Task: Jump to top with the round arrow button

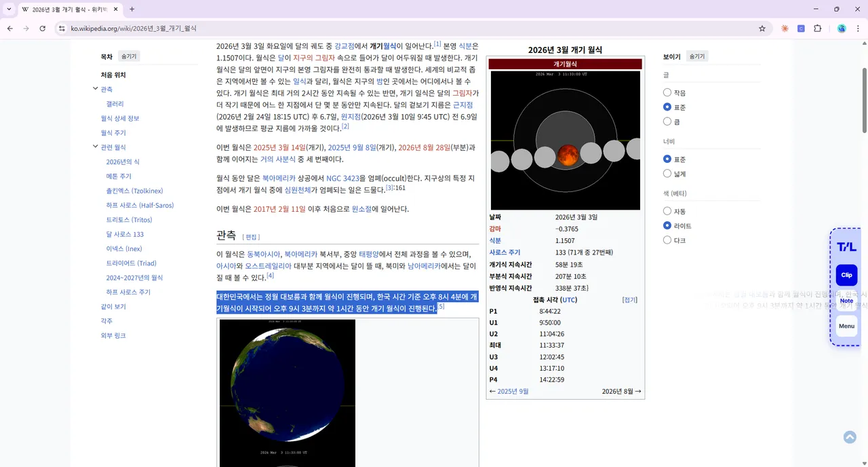Action: (x=850, y=437)
